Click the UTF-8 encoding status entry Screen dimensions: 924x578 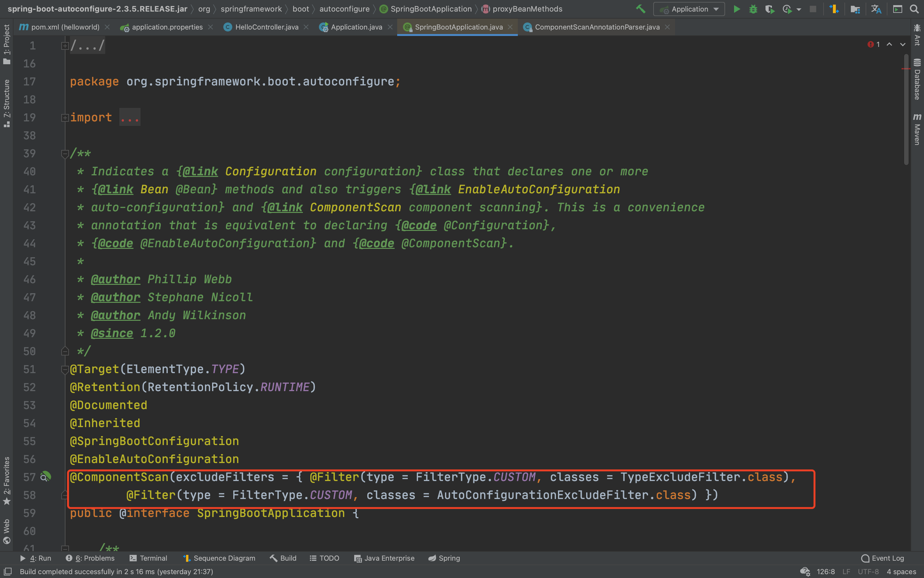pyautogui.click(x=868, y=572)
